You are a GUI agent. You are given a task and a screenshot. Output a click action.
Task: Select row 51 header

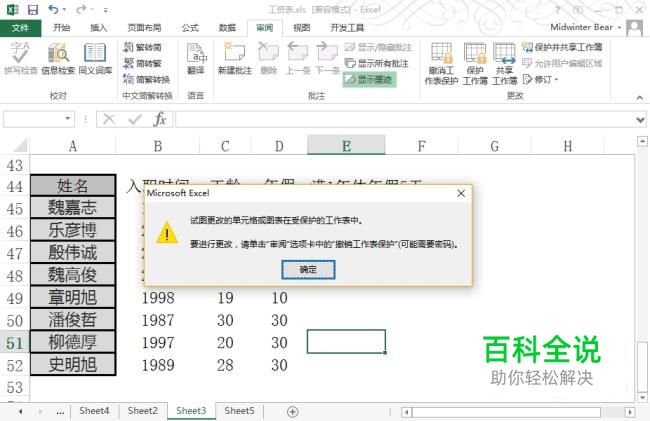(x=15, y=343)
